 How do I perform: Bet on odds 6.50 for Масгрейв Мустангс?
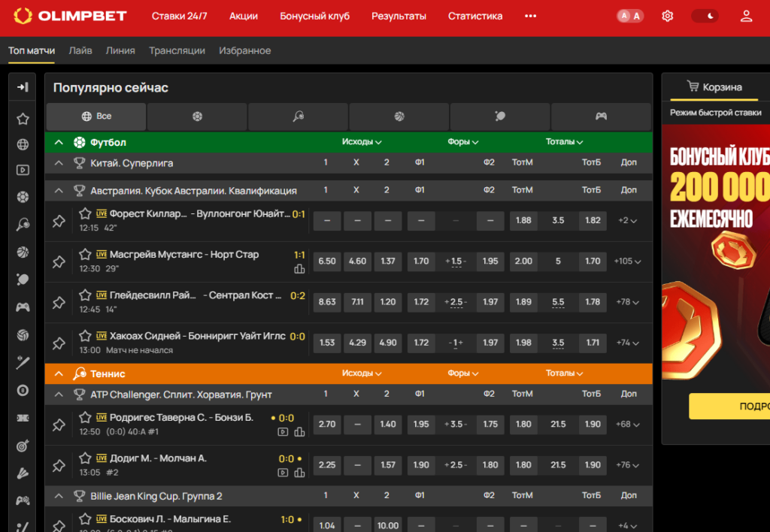(x=327, y=261)
